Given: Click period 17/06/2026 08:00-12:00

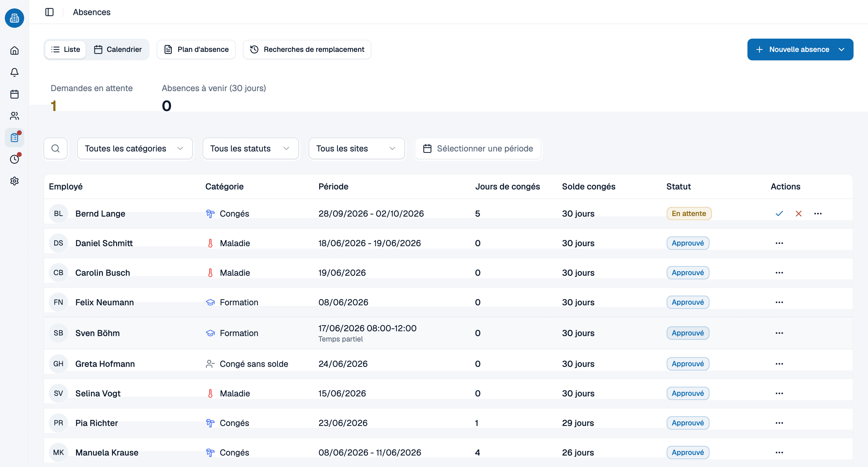Looking at the screenshot, I should (367, 328).
